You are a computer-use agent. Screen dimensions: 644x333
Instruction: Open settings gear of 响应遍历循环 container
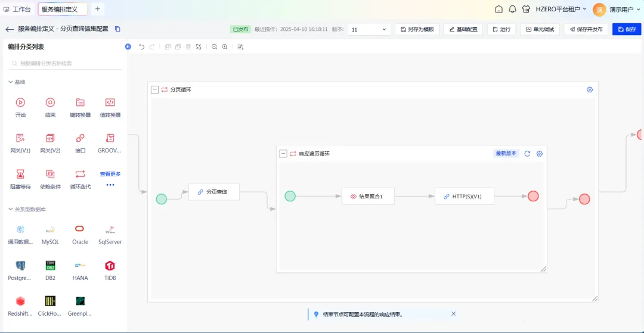(x=540, y=154)
